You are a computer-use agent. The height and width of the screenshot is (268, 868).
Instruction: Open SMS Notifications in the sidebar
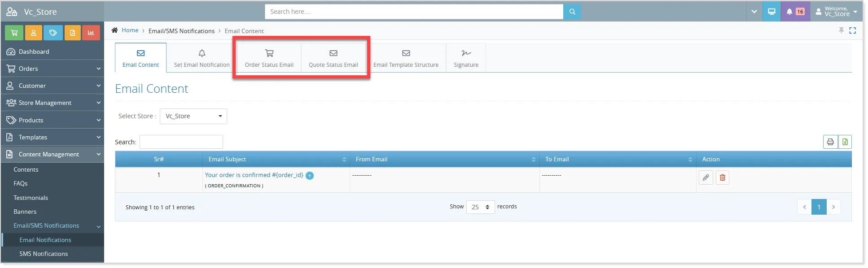(x=44, y=254)
